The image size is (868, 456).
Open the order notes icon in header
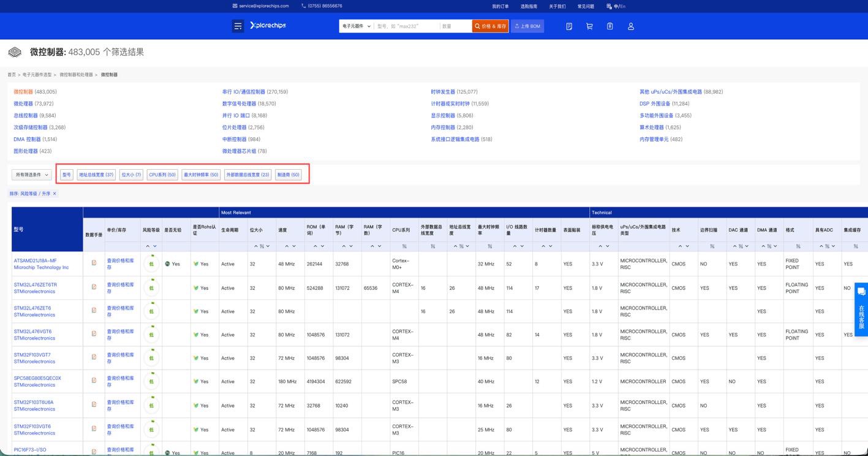click(569, 26)
